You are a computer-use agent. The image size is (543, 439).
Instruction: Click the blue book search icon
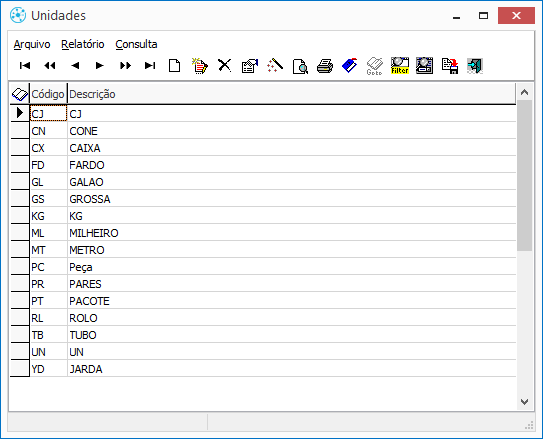[350, 65]
